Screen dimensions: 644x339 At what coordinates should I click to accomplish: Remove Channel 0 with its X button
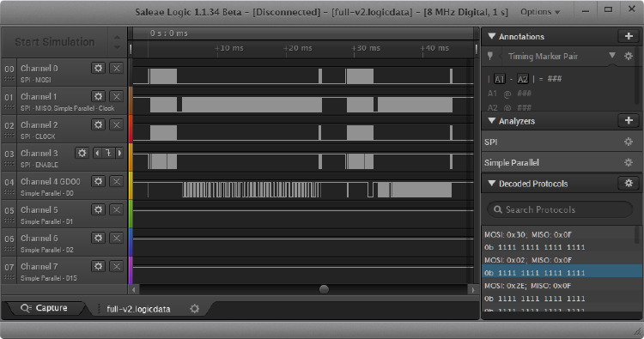[117, 68]
